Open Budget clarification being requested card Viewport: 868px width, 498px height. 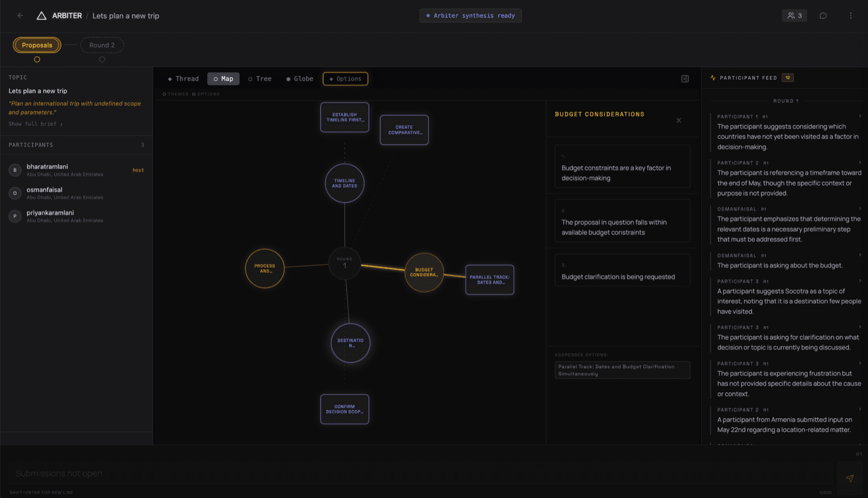pyautogui.click(x=622, y=270)
